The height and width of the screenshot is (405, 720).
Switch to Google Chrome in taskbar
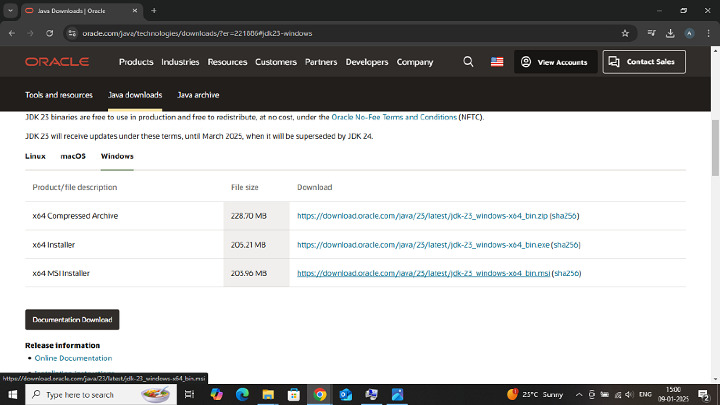[x=320, y=394]
